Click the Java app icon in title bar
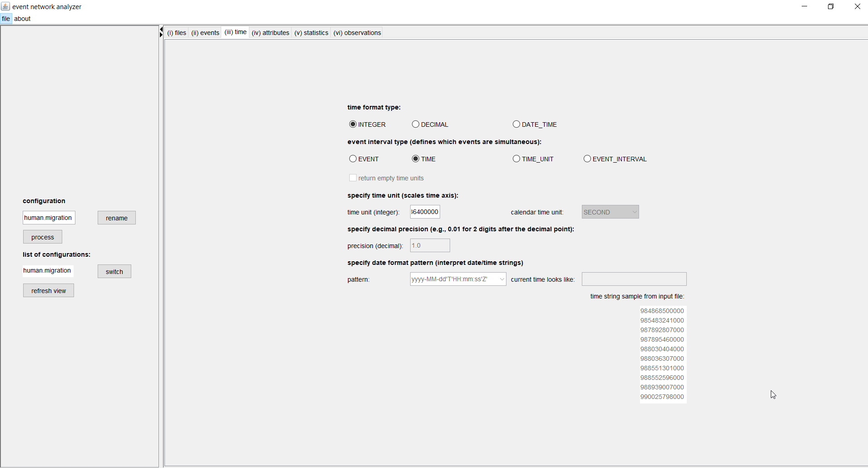Image resolution: width=868 pixels, height=468 pixels. (5, 6)
